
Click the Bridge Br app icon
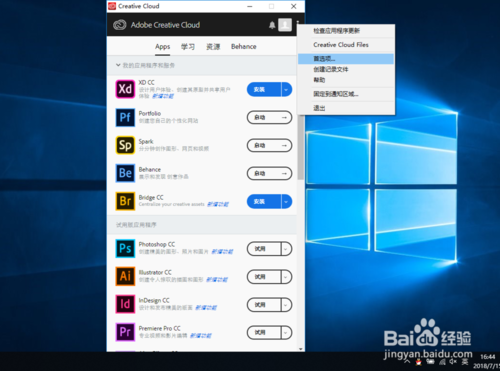click(125, 201)
